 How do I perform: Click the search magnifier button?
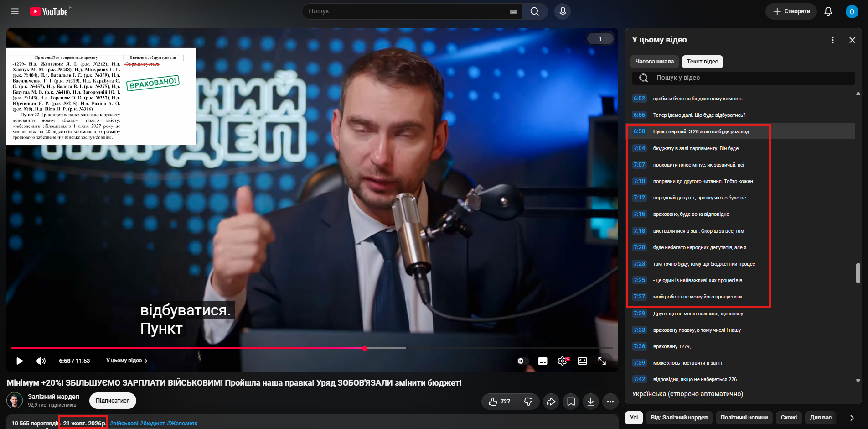535,11
